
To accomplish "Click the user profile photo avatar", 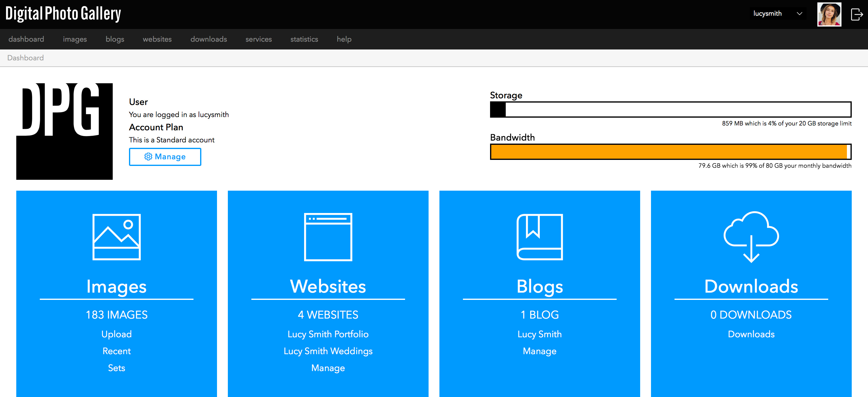I will (x=829, y=14).
